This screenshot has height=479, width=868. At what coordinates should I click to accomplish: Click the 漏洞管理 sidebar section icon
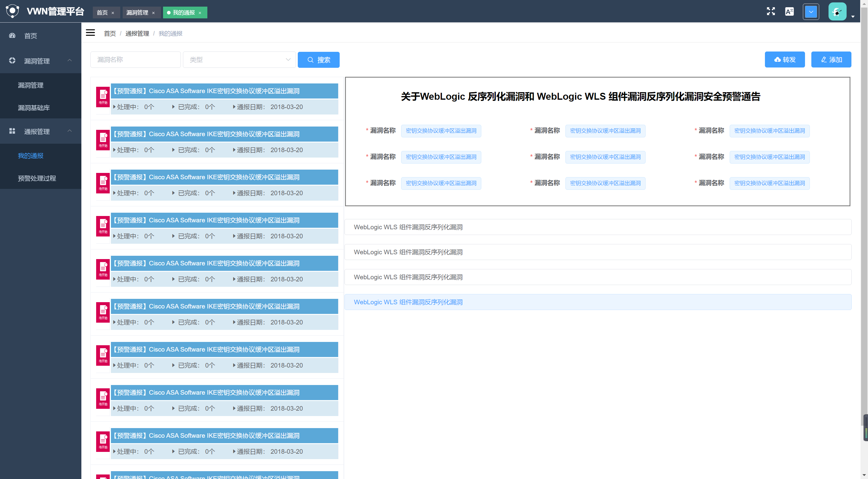click(12, 61)
